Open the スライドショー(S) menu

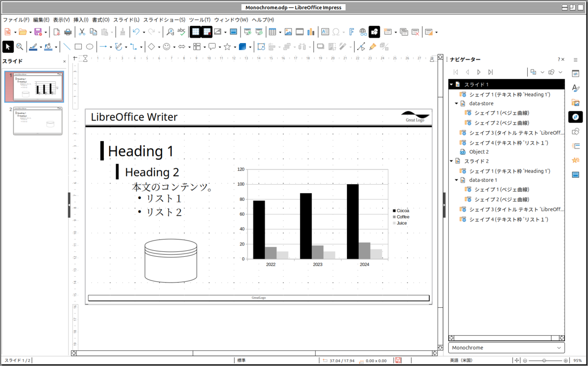164,20
